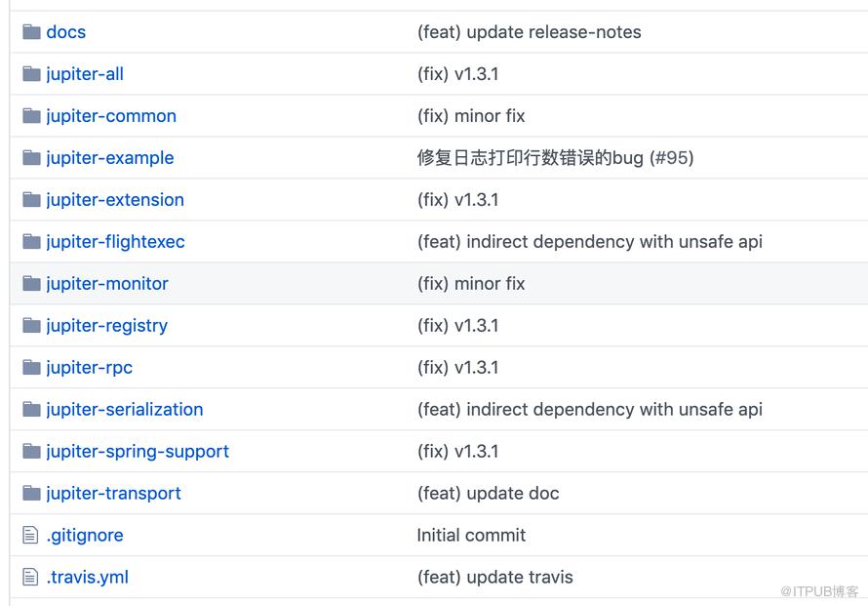Open the "(feat) update release-notes" commit message
This screenshot has width=868, height=606.
pos(530,32)
